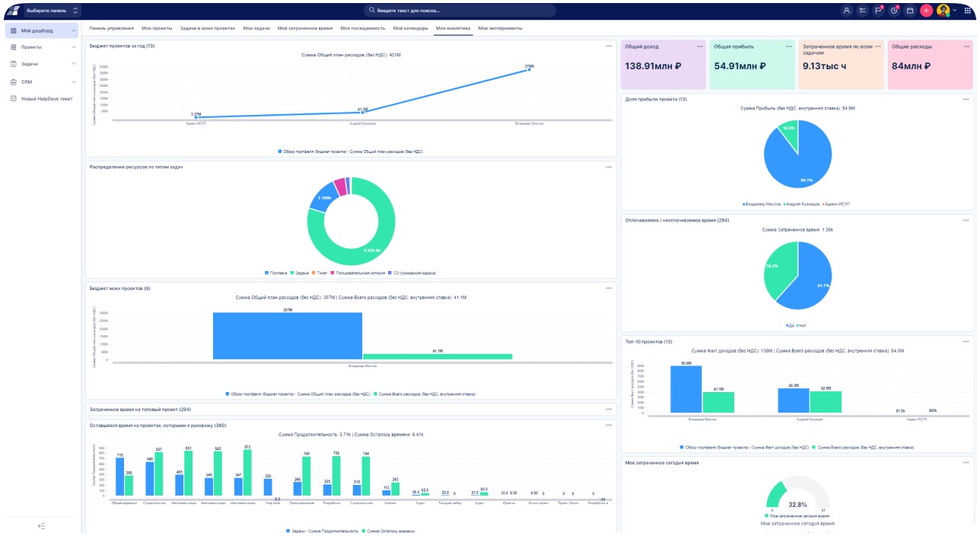The image size is (980, 536).
Task: Open options menu of Бюджет моих проектов widget
Action: tap(609, 288)
